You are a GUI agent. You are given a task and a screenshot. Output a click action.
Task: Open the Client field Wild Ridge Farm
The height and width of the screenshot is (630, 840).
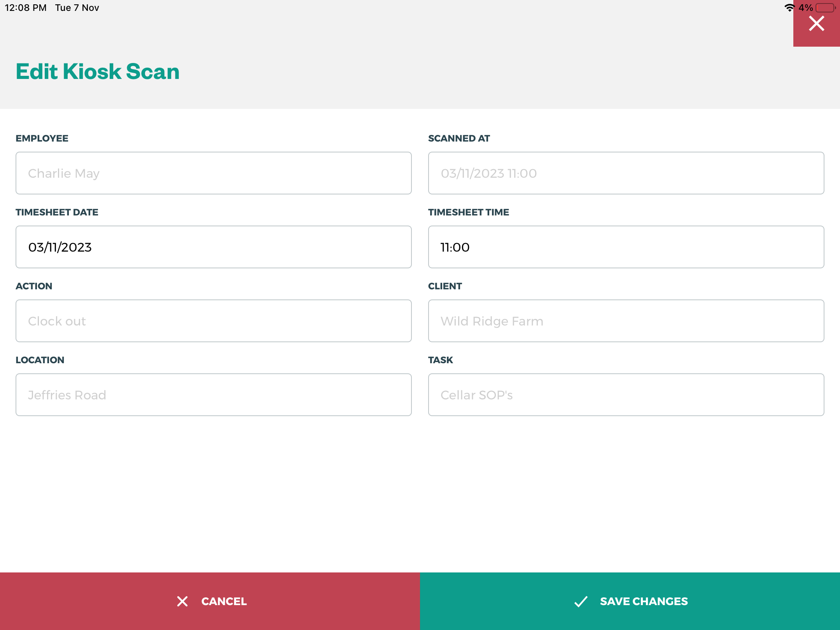pyautogui.click(x=626, y=321)
